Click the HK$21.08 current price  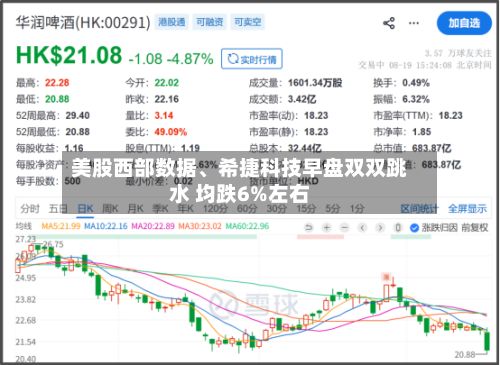pos(69,55)
